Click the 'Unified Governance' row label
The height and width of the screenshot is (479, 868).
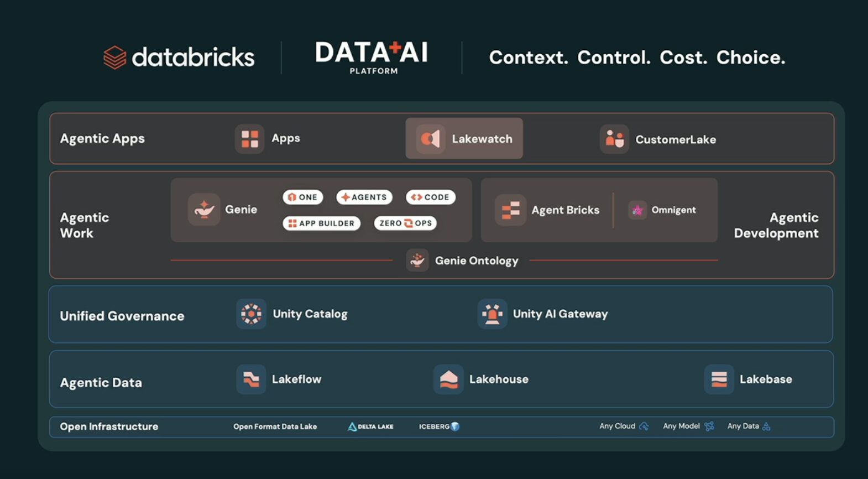tap(122, 316)
